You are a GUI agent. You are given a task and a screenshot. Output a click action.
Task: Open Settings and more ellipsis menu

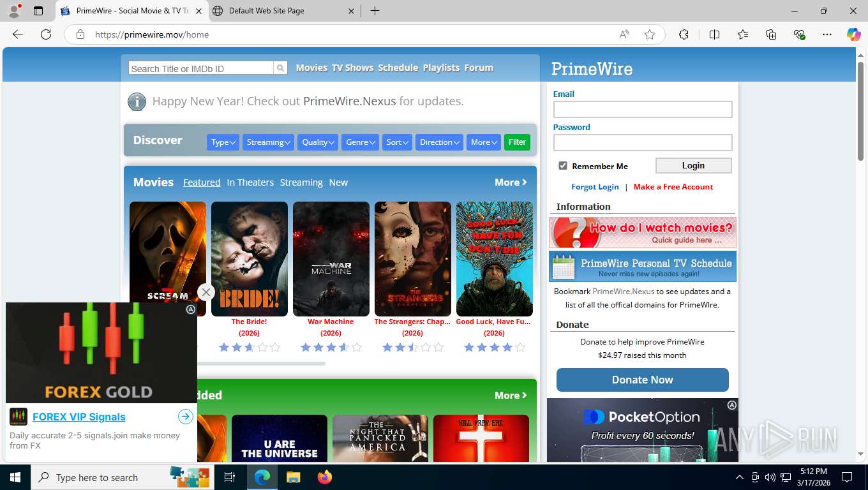coord(827,34)
